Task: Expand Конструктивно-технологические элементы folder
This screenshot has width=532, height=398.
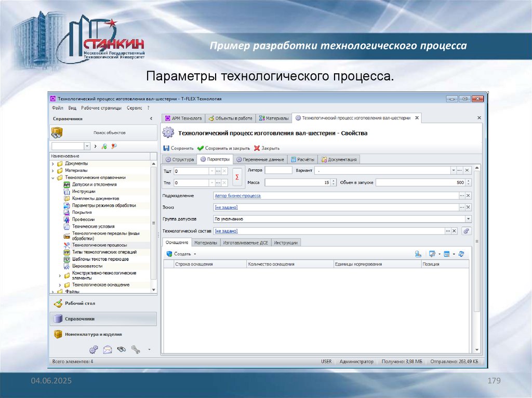Action: tap(60, 276)
